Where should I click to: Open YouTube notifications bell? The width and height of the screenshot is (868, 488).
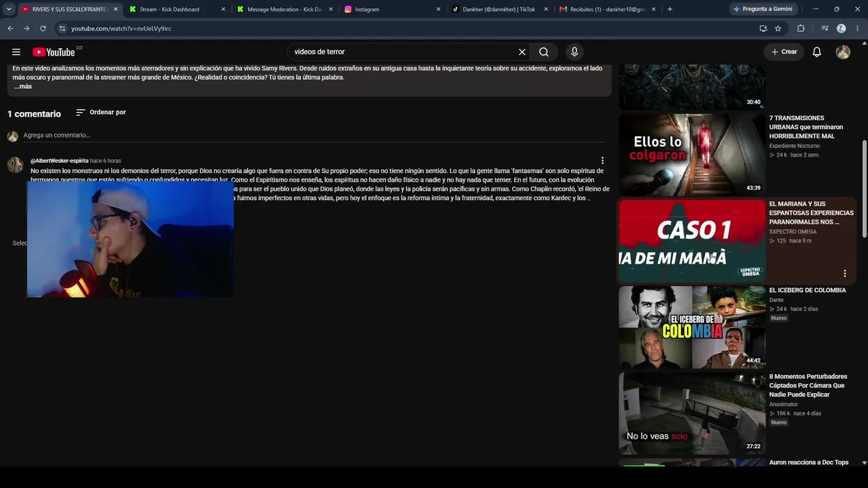pos(817,52)
